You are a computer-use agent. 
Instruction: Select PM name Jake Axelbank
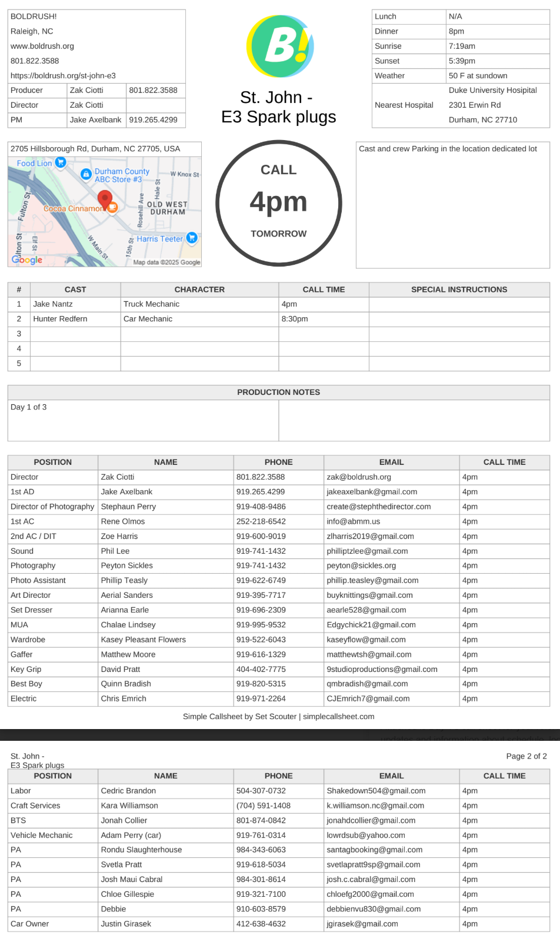[x=95, y=119]
